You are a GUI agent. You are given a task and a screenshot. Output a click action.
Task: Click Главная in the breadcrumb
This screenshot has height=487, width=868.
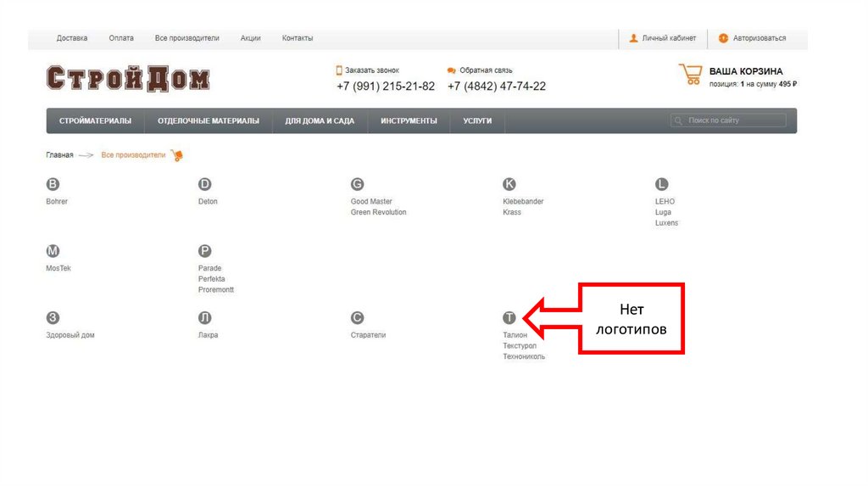pos(59,155)
